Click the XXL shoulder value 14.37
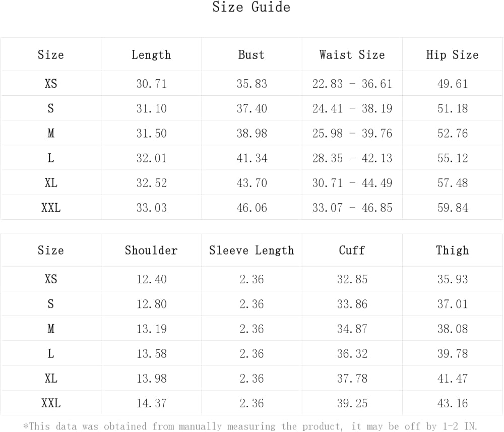Viewport: 504px width, 432px height. (x=151, y=403)
